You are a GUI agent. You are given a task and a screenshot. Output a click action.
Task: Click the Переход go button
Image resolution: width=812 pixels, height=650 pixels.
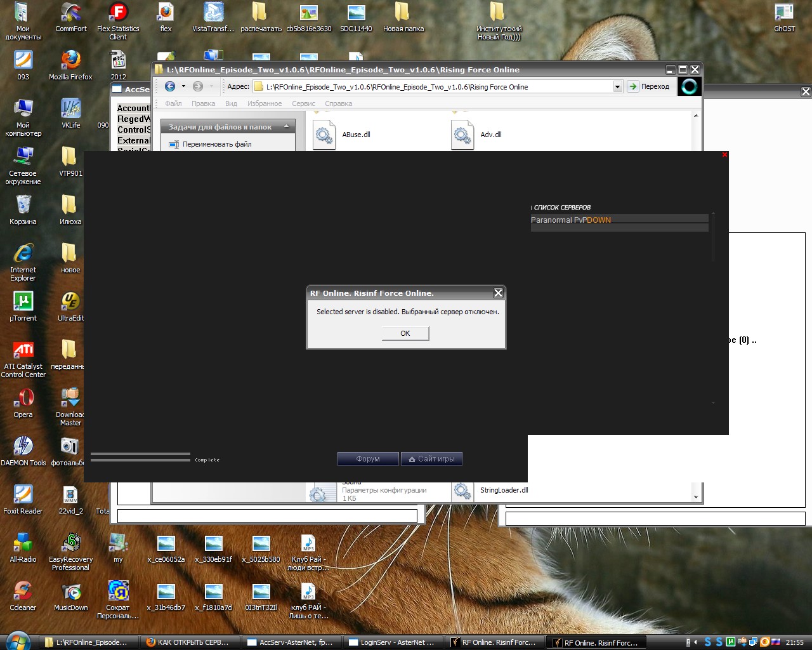coord(648,86)
